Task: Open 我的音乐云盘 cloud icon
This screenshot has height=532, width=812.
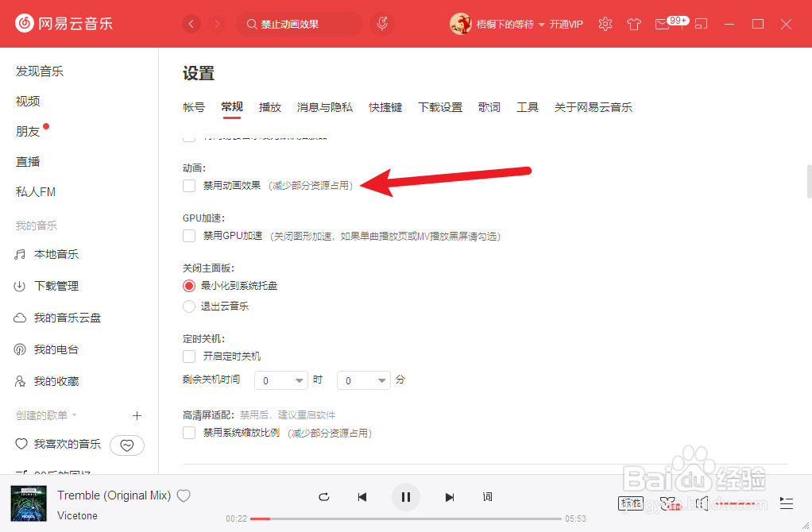Action: coord(20,318)
